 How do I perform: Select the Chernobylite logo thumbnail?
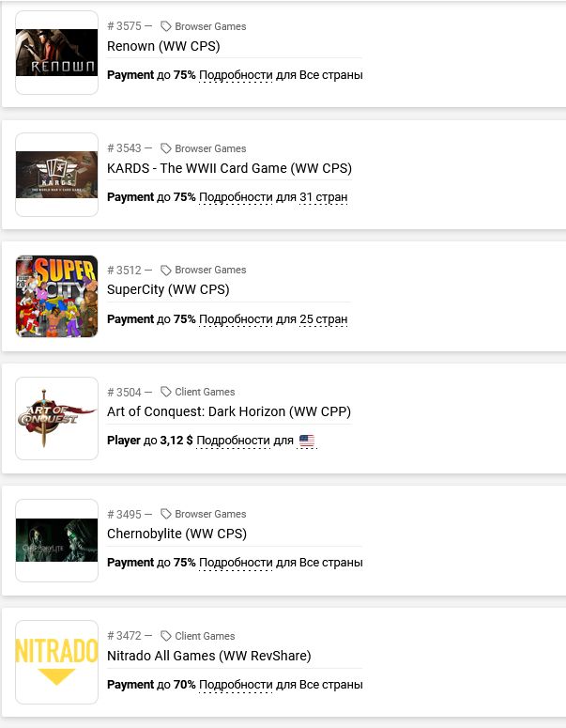click(56, 540)
